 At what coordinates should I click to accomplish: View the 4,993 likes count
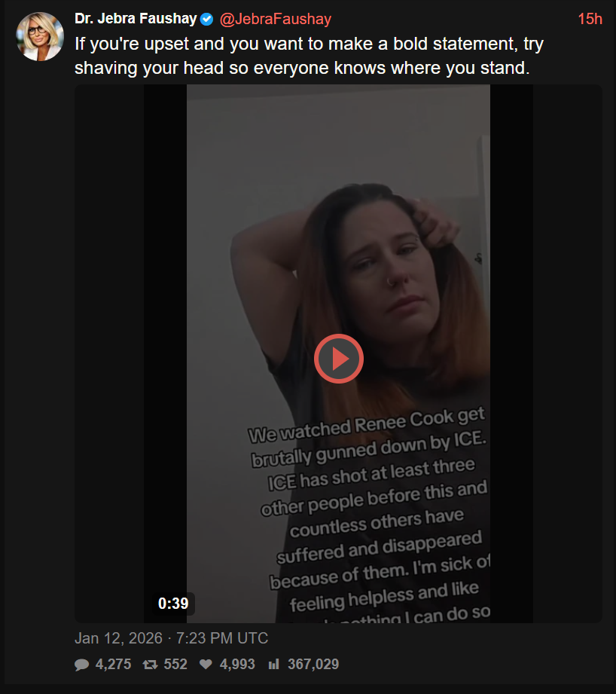click(237, 664)
